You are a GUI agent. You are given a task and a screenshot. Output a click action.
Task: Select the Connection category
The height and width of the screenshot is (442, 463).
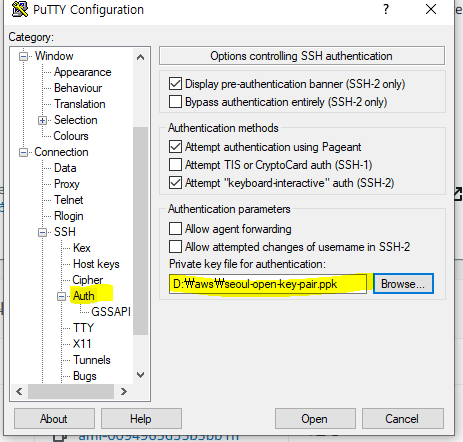pyautogui.click(x=61, y=152)
